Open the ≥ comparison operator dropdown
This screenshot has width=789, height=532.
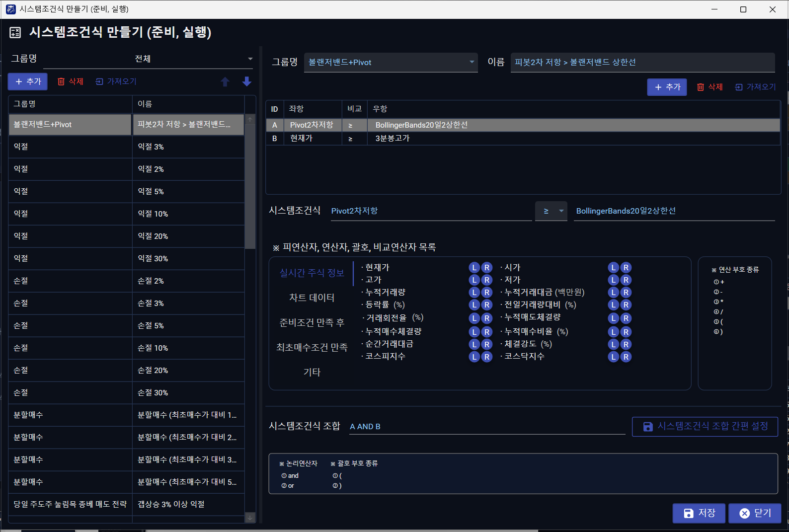[551, 211]
